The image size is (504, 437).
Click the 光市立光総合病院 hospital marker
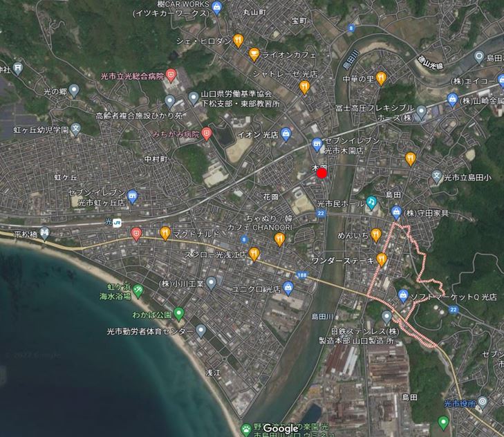[171, 75]
